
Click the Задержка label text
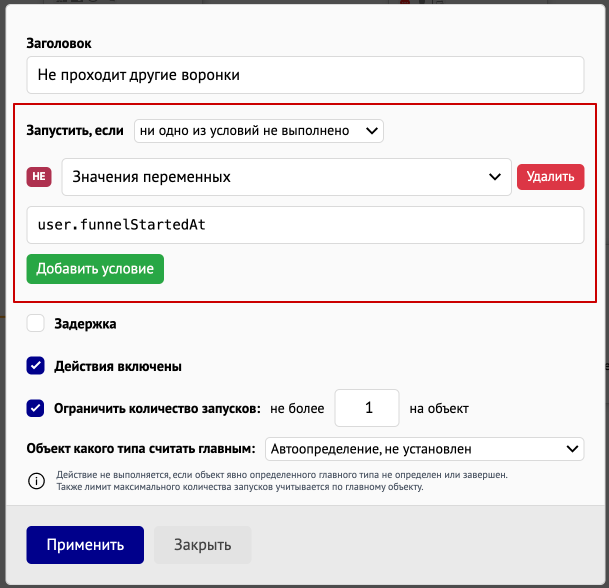85,324
